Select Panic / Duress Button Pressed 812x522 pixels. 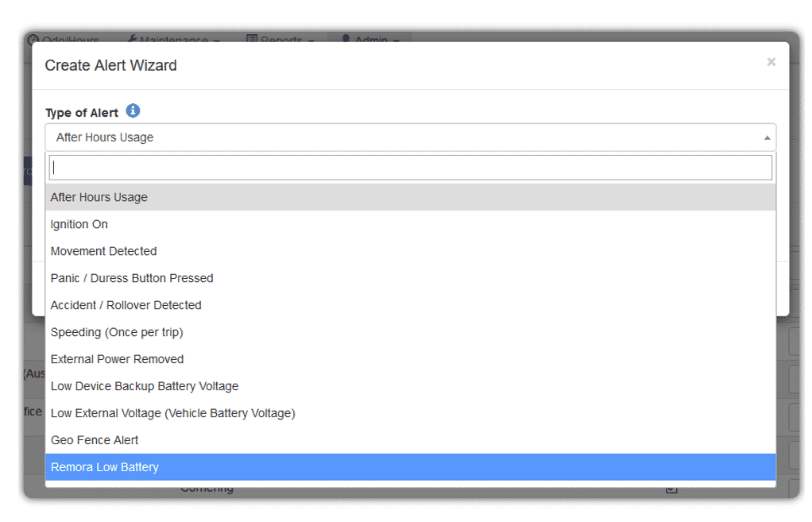click(x=132, y=278)
